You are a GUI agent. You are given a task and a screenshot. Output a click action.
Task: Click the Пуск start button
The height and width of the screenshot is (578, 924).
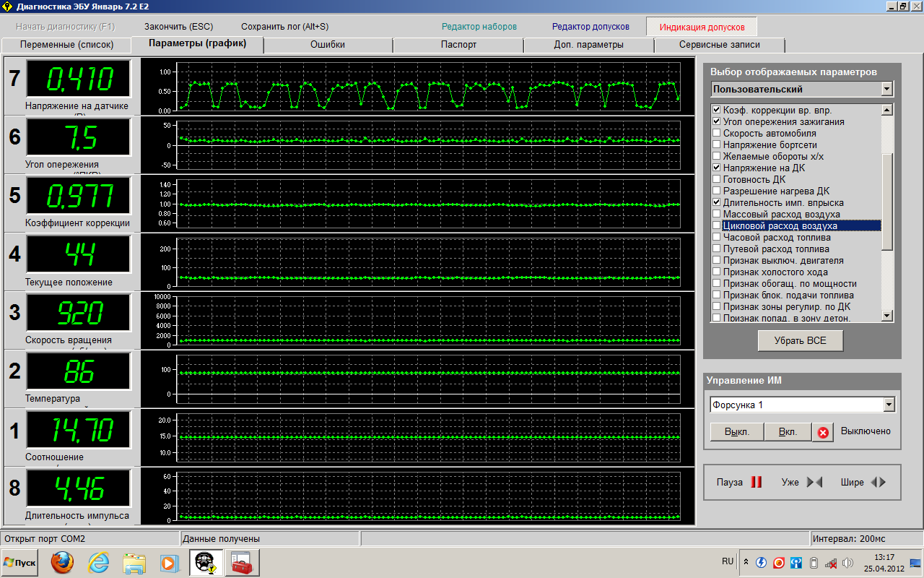pyautogui.click(x=19, y=562)
